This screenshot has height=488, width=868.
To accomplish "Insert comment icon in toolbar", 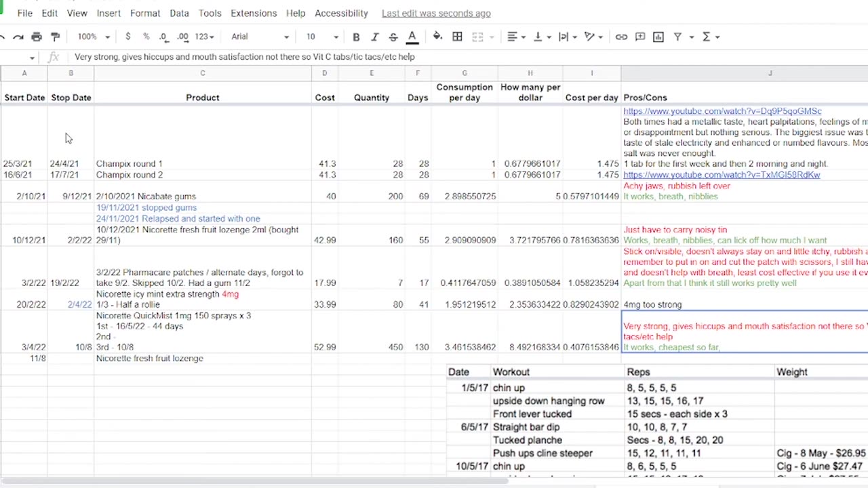I will 640,37.
